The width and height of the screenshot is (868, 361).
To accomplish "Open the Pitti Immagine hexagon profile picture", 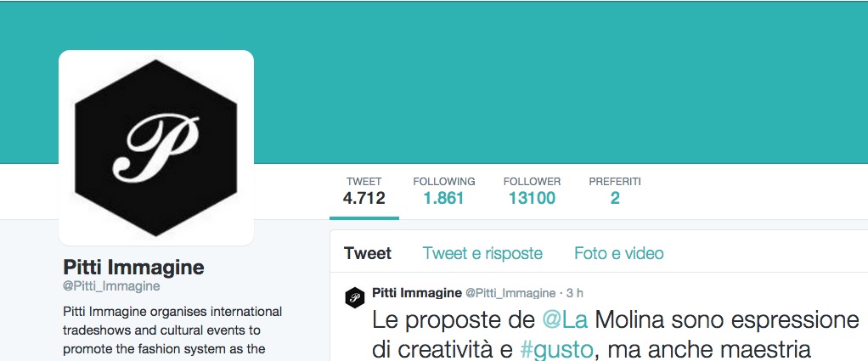I will tap(156, 148).
